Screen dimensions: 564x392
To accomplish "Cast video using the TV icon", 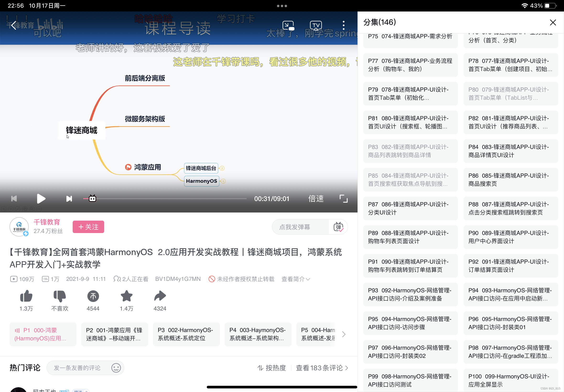I will click(x=316, y=25).
